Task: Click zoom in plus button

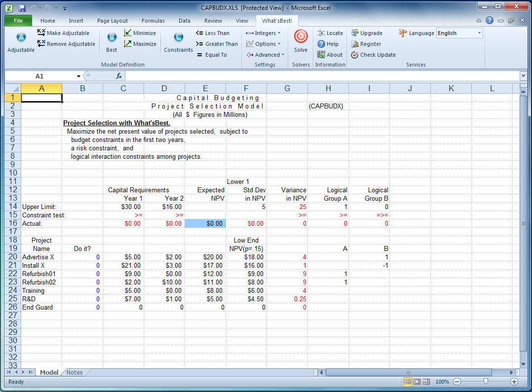Action: [x=514, y=382]
